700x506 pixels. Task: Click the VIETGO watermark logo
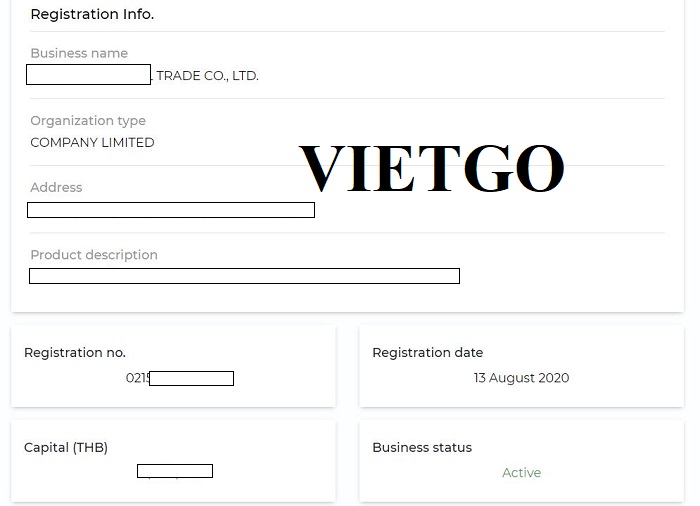click(x=431, y=168)
